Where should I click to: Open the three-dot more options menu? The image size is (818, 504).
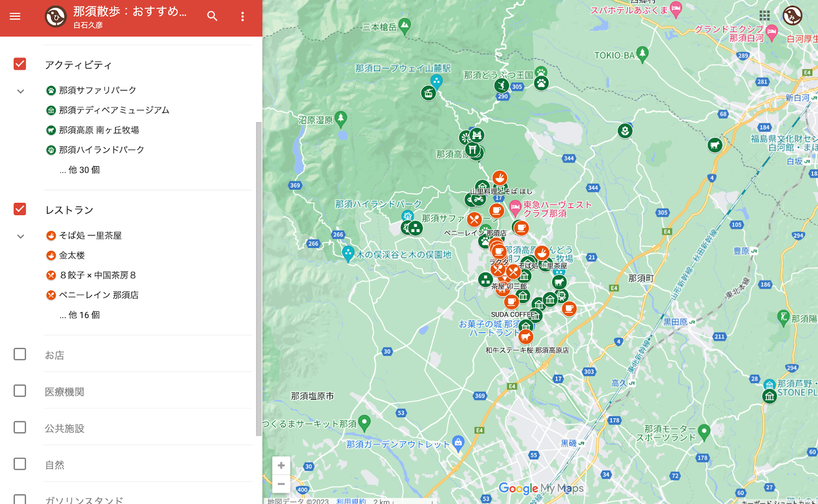click(x=242, y=16)
